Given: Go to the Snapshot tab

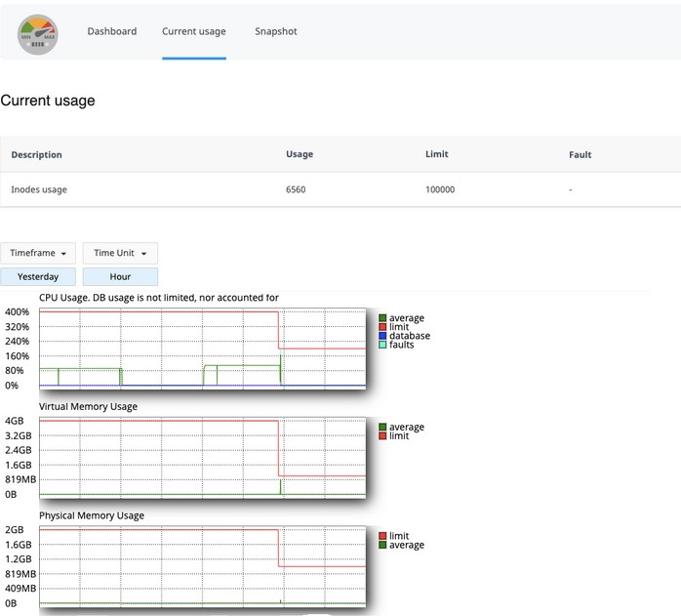Looking at the screenshot, I should coord(276,31).
